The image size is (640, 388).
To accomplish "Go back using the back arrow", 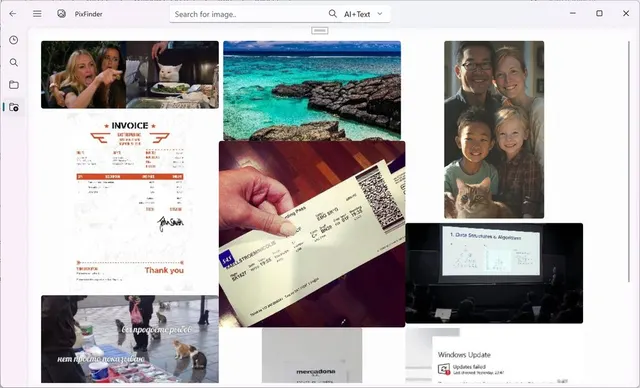I will (13, 14).
